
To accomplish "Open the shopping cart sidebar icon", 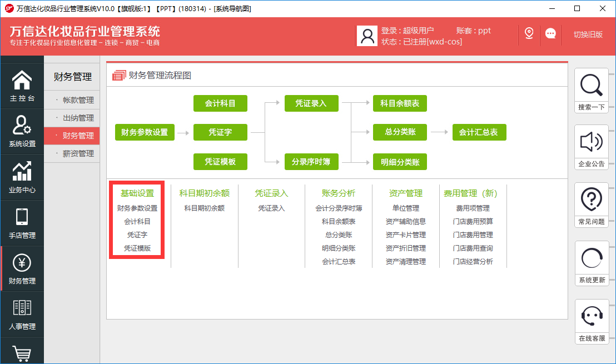I will [x=22, y=353].
